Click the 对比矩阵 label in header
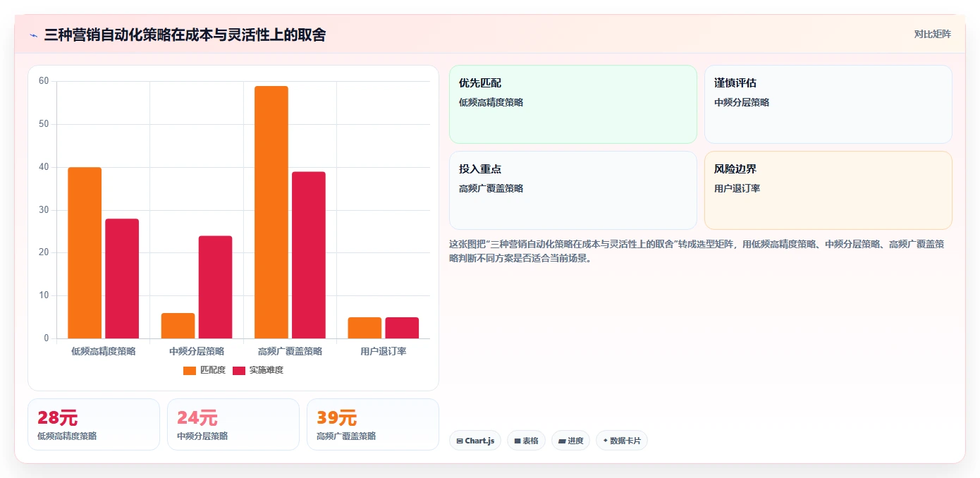This screenshot has width=980, height=478. tap(932, 34)
